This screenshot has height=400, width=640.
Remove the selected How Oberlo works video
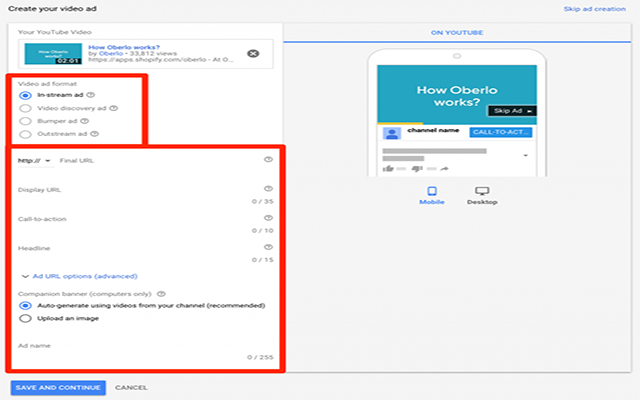coord(253,53)
